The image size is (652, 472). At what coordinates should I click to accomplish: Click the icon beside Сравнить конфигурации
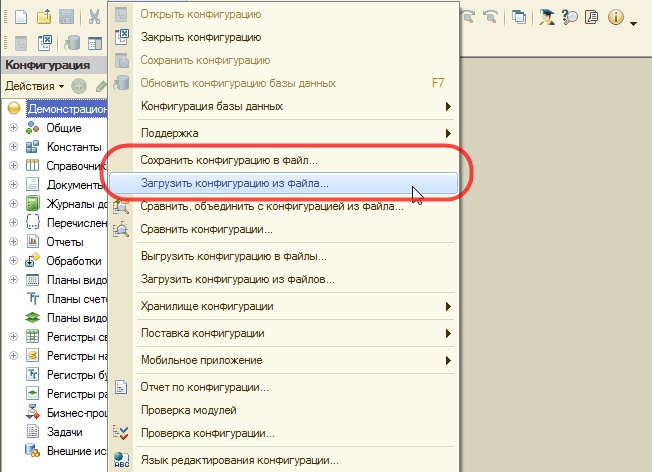[121, 230]
